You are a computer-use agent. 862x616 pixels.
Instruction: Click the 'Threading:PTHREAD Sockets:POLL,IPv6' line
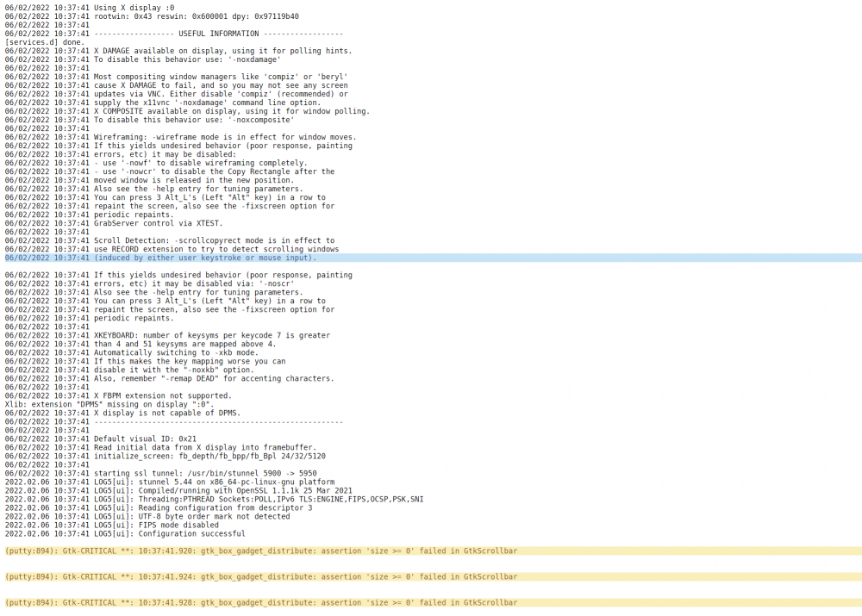tap(214, 500)
